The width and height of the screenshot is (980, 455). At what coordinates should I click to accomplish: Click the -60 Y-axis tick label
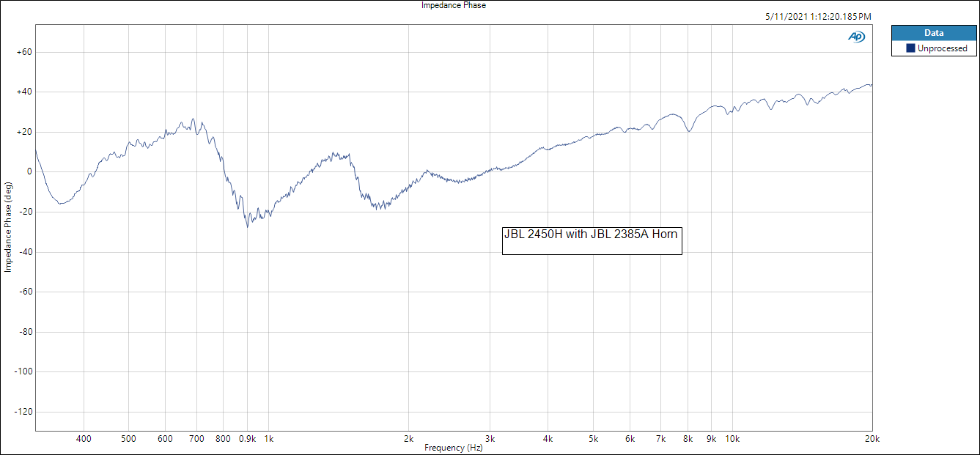pyautogui.click(x=24, y=292)
